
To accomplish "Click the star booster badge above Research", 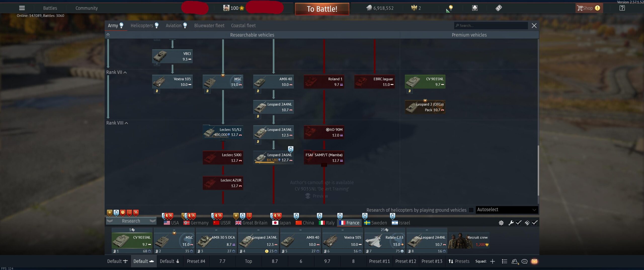I will [109, 213].
